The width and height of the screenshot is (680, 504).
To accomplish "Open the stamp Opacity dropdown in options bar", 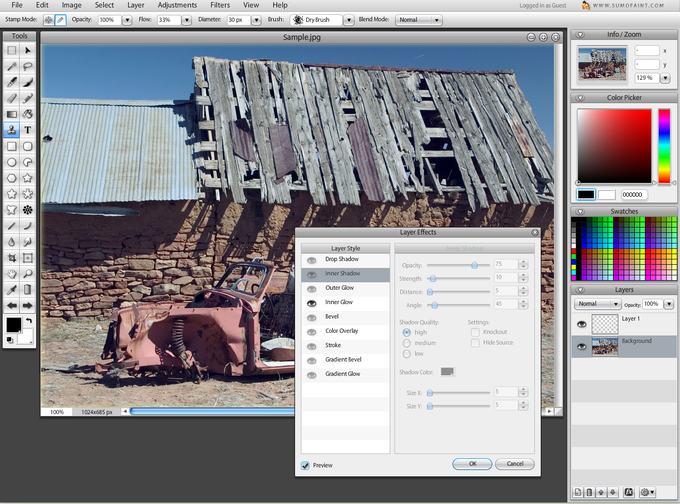I will click(x=127, y=20).
